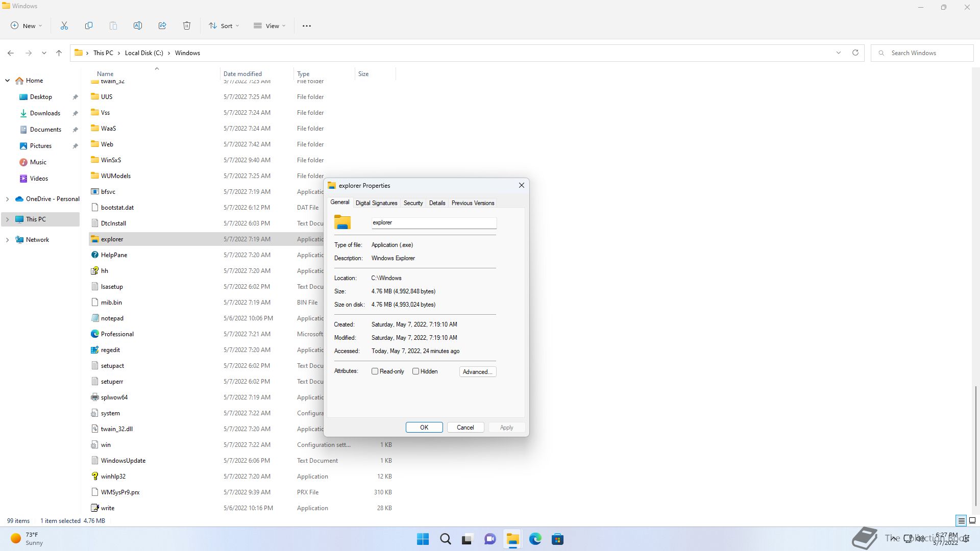Select the General tab

340,203
